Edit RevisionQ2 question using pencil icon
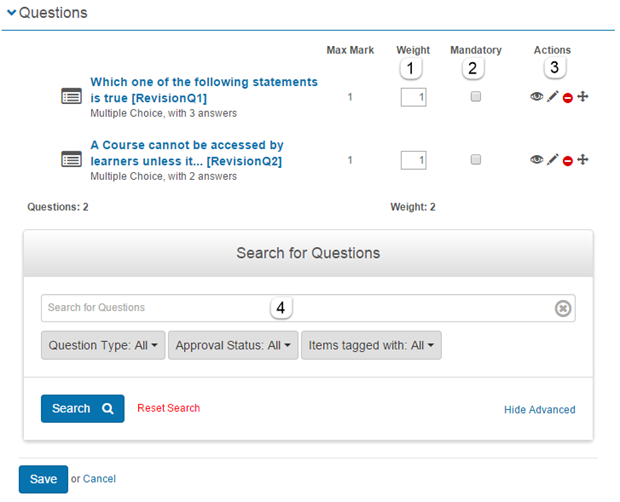 point(552,160)
